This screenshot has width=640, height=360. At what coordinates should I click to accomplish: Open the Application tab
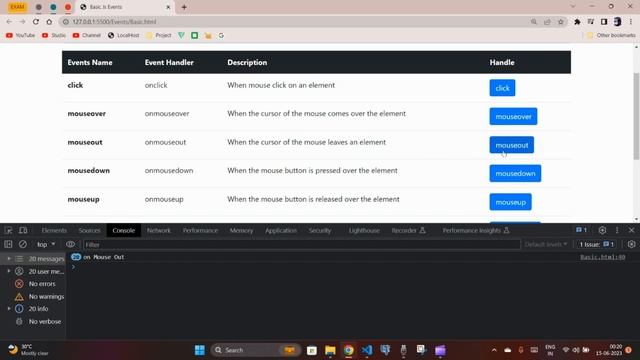pos(281,230)
